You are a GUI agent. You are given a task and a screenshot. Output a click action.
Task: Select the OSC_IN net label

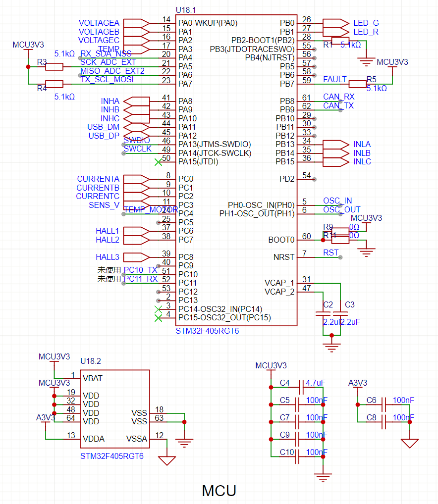tap(337, 201)
